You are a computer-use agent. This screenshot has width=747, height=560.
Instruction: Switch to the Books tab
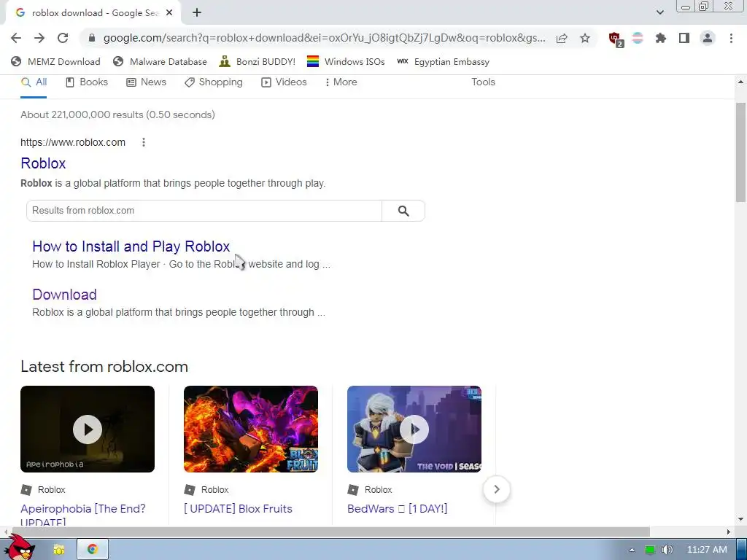click(87, 82)
